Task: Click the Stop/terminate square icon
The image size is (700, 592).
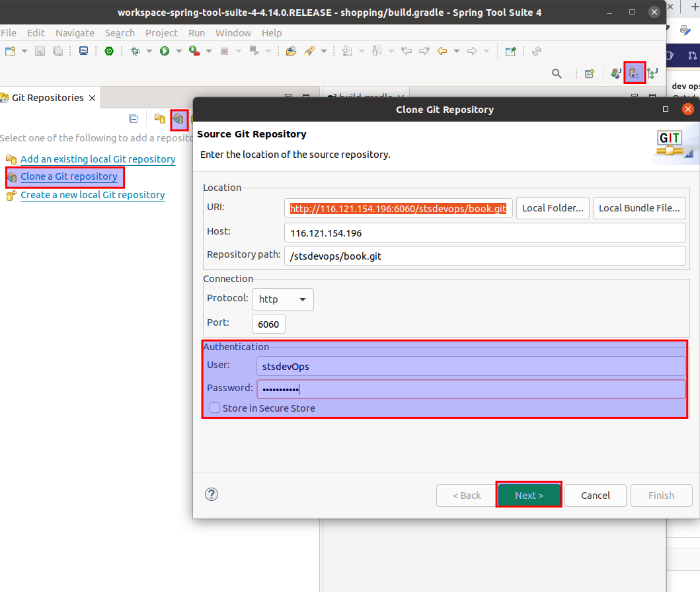Action: 225,52
